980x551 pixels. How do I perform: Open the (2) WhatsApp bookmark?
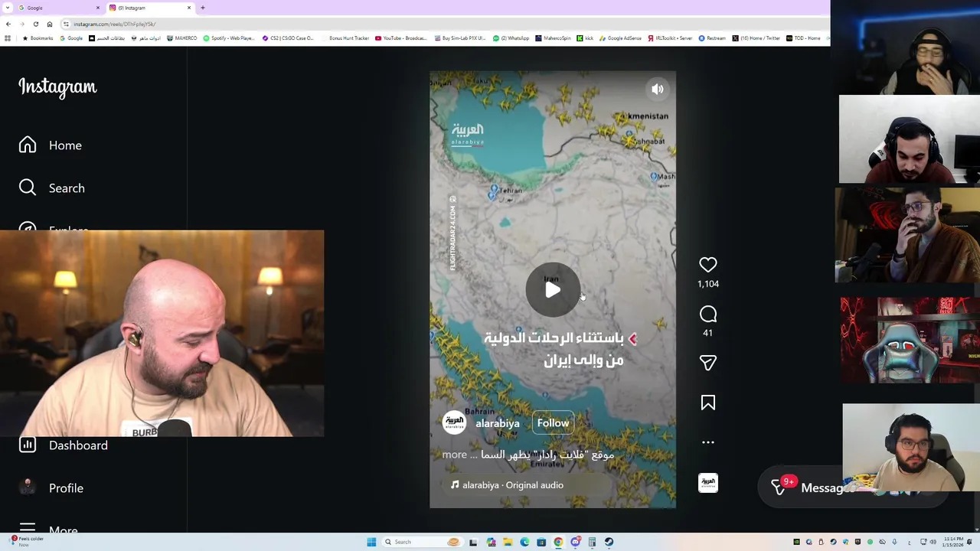[x=511, y=38]
